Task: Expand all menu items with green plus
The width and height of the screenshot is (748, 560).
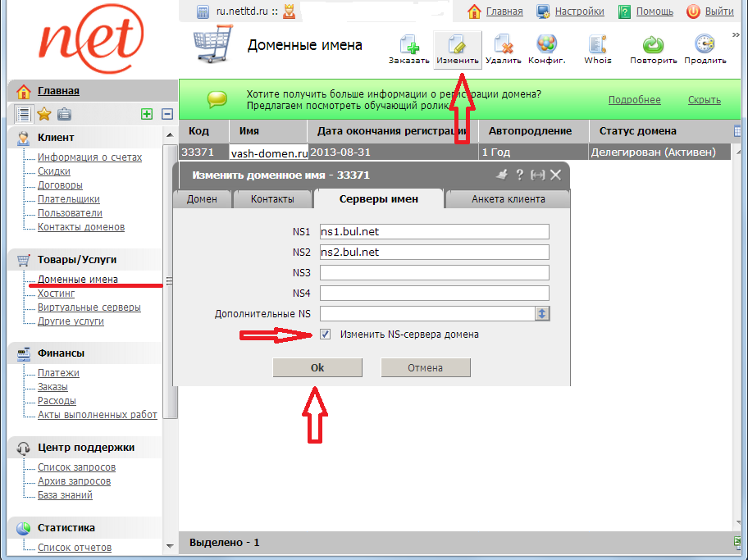Action: pyautogui.click(x=147, y=114)
